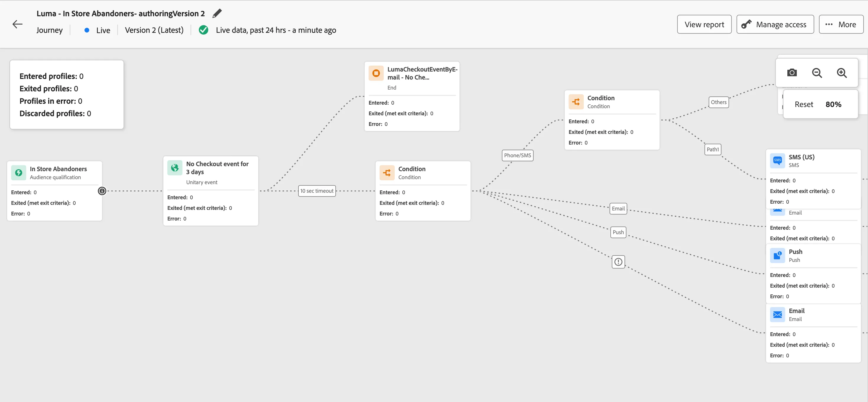Viewport: 868px width, 402px height.
Task: Select LumaCheckoutEventByEmail end node icon
Action: pos(376,73)
